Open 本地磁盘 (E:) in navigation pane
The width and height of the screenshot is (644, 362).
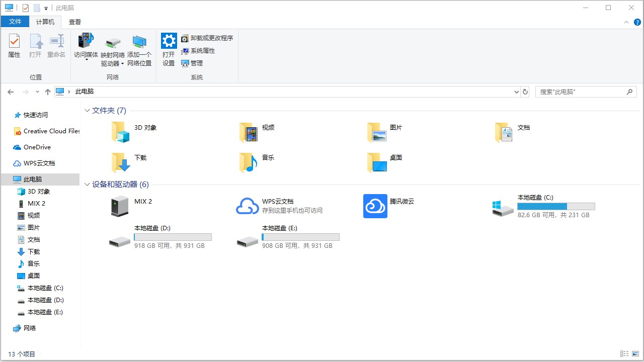[40, 312]
